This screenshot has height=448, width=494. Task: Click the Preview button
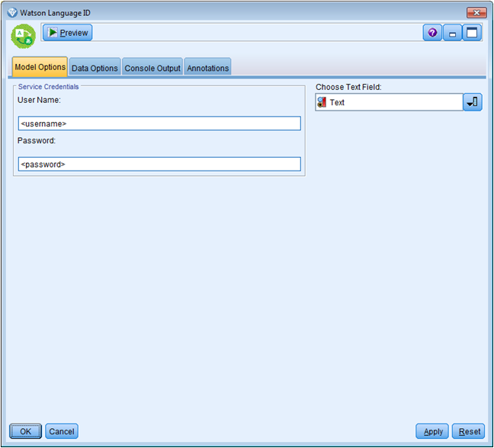(67, 33)
